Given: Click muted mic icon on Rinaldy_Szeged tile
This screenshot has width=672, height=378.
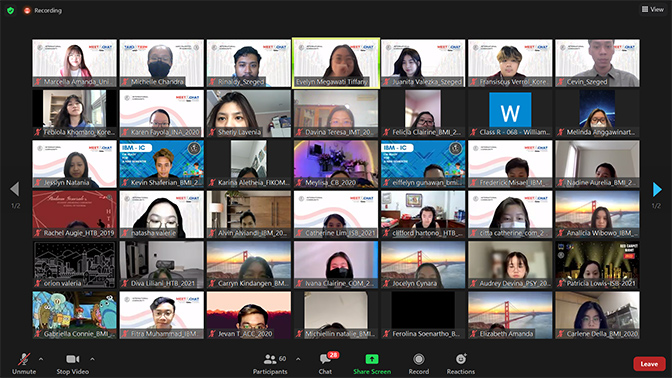Looking at the screenshot, I should pyautogui.click(x=212, y=82).
